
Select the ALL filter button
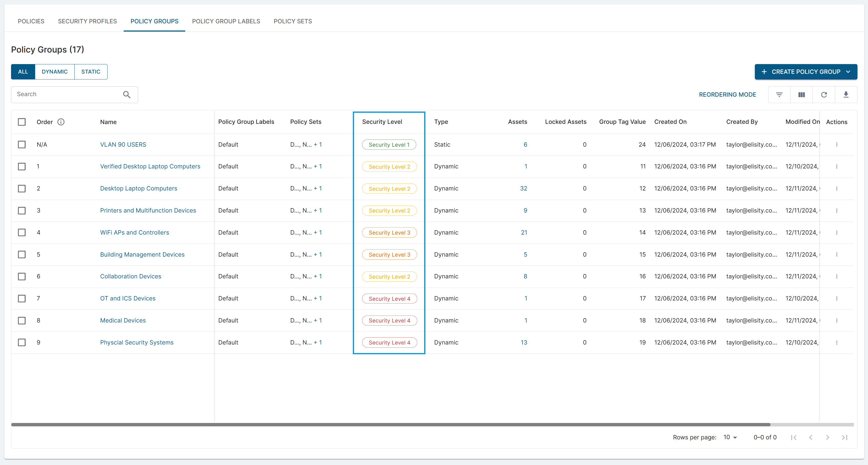click(23, 72)
